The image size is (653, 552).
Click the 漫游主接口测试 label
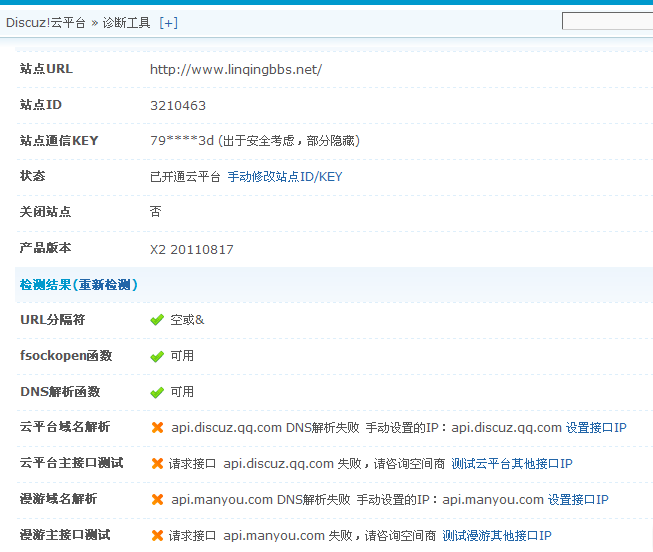pyautogui.click(x=65, y=535)
